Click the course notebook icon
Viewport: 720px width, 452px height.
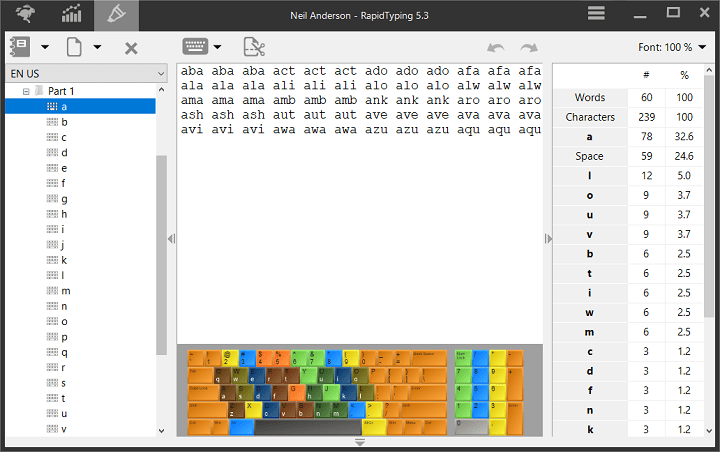[19, 47]
